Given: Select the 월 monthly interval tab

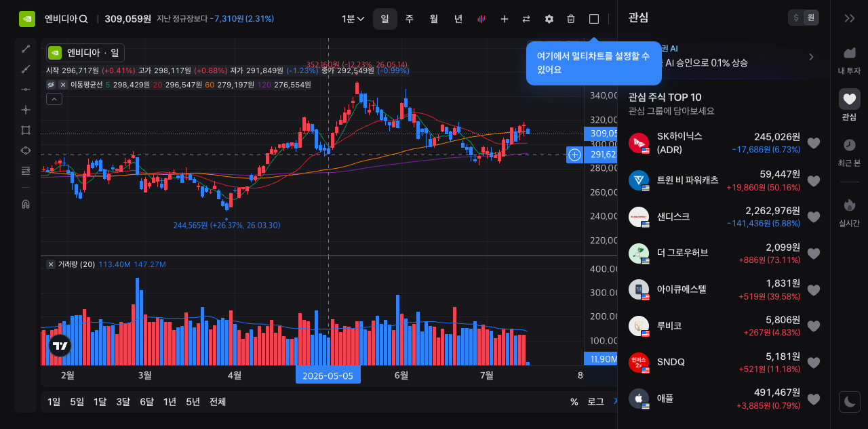Looking at the screenshot, I should [434, 19].
